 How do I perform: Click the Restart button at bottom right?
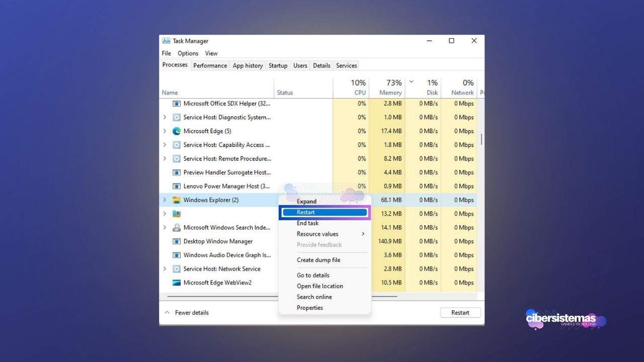(460, 313)
